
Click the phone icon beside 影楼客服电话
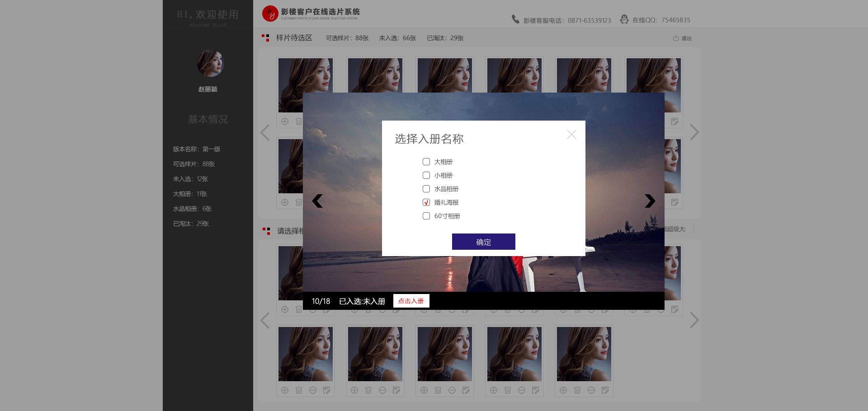(515, 19)
